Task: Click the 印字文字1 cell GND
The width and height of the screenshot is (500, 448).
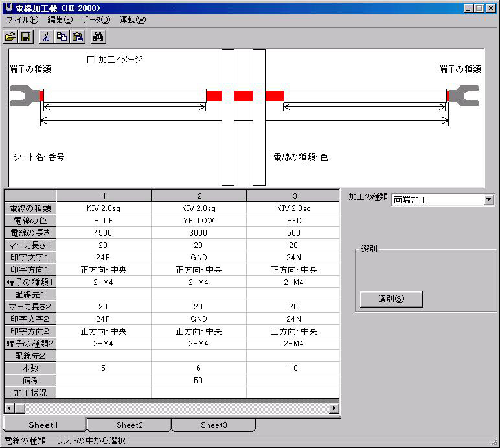Action: pos(199,258)
